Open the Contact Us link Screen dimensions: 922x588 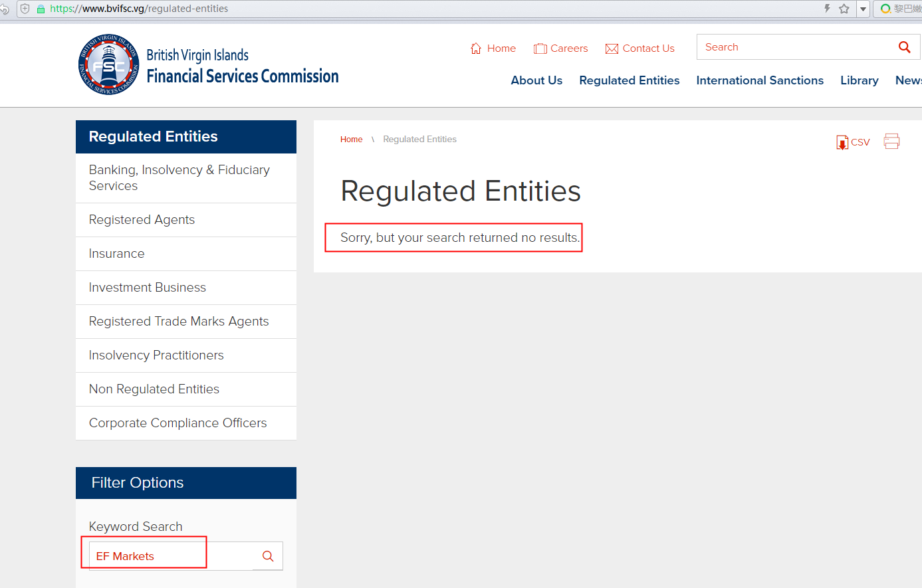[648, 49]
